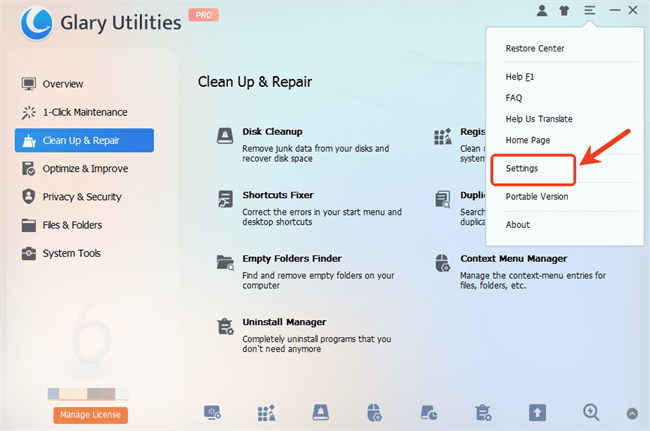The height and width of the screenshot is (431, 650).
Task: Click the magnifier search icon in bottom toolbar
Action: click(x=591, y=411)
